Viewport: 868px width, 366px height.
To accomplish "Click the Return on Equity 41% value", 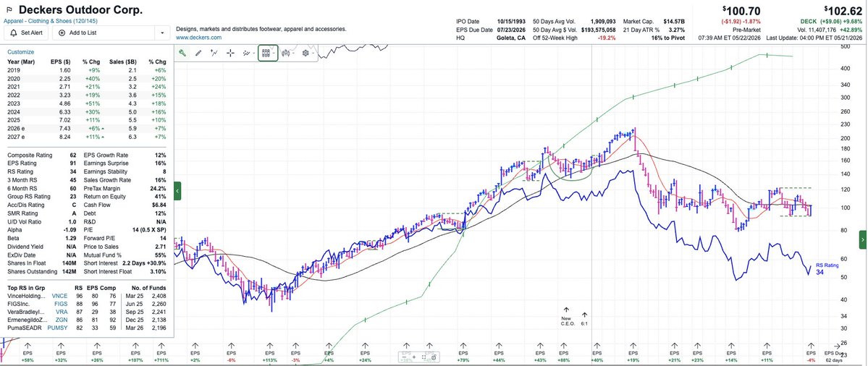I will (161, 197).
